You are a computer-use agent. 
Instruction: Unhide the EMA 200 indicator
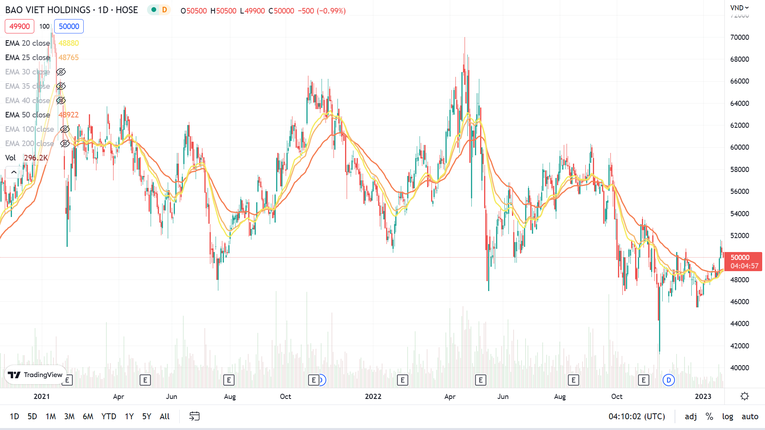click(x=65, y=143)
